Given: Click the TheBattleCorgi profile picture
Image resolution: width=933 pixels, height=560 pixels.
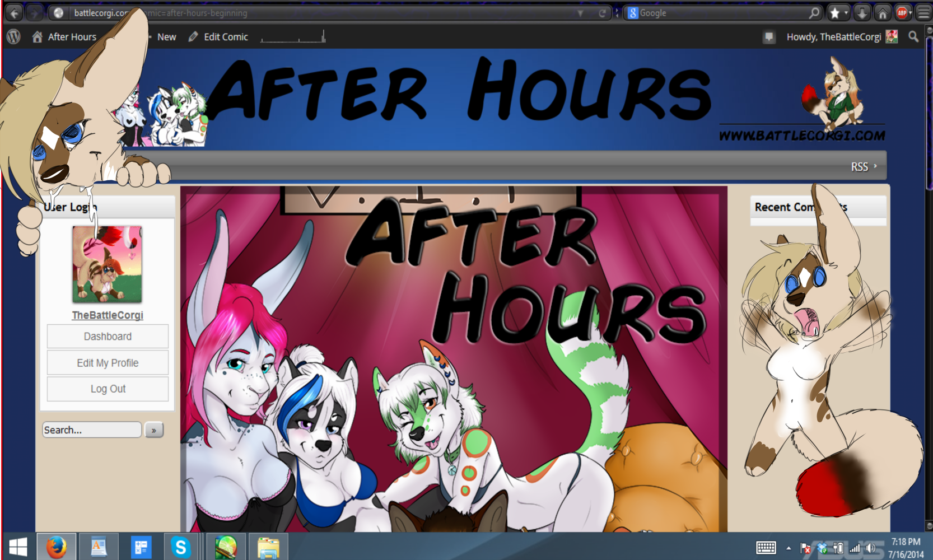Looking at the screenshot, I should click(x=107, y=264).
